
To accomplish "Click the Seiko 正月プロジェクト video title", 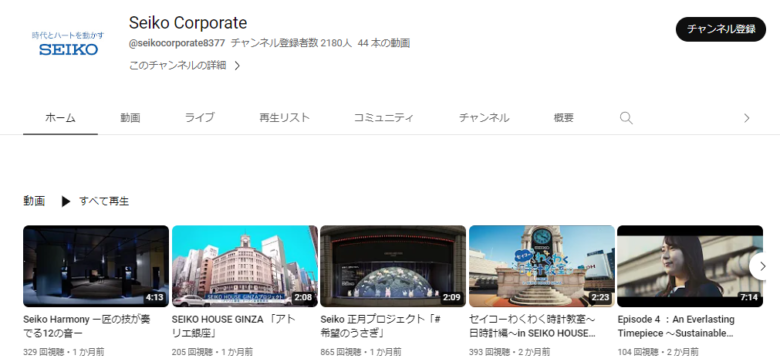I will [x=381, y=326].
